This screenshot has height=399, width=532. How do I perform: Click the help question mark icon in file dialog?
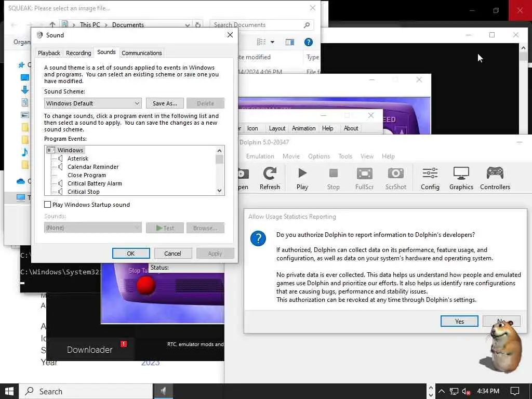tap(308, 42)
